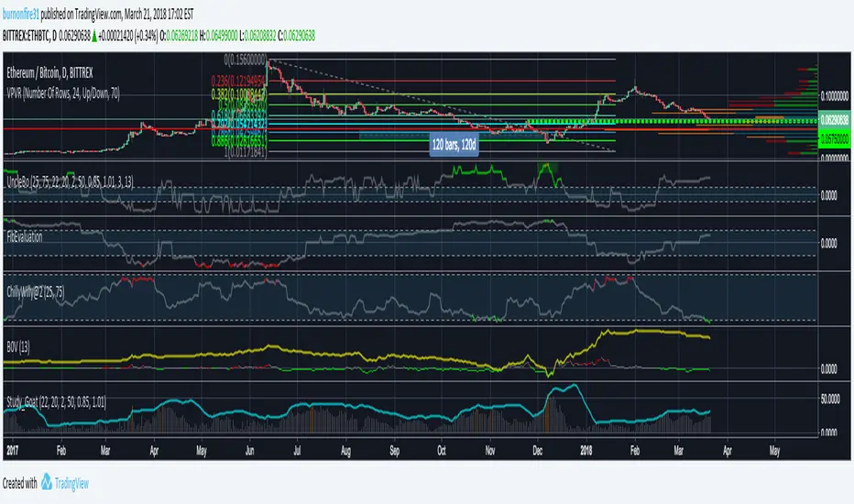Viewport: 854px width, 504px height.
Task: Select the UncleBo indicator label
Action: coord(70,181)
